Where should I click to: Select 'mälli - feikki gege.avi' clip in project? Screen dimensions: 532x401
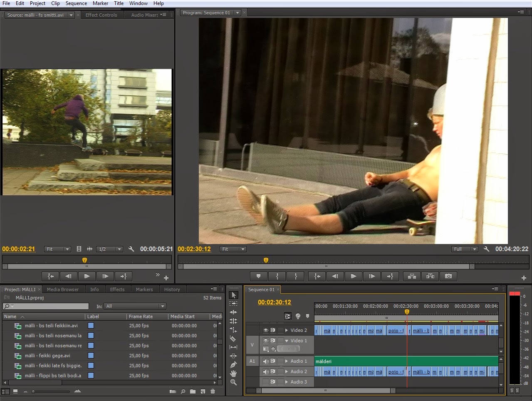(x=47, y=356)
